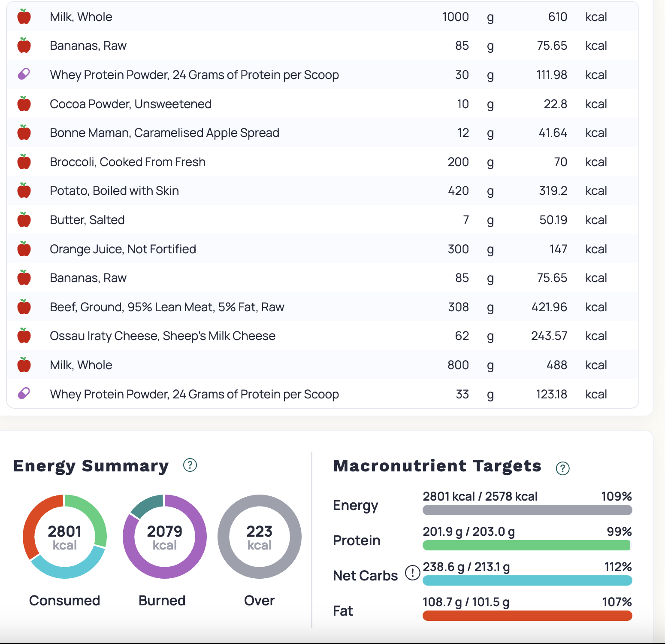This screenshot has height=644, width=665.
Task: Click the Over 223 kcal ring chart
Action: (260, 537)
